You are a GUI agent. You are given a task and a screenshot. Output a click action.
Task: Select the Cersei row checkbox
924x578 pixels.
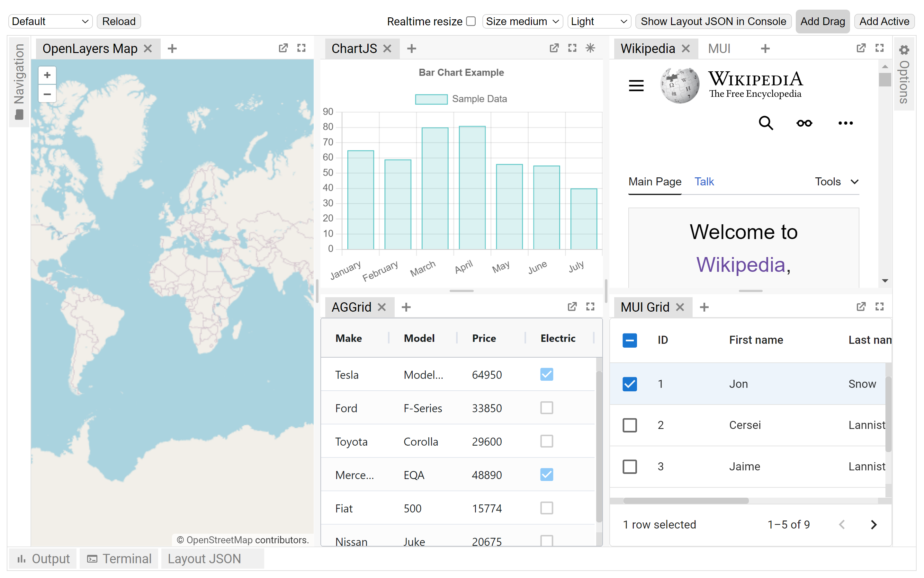click(630, 425)
